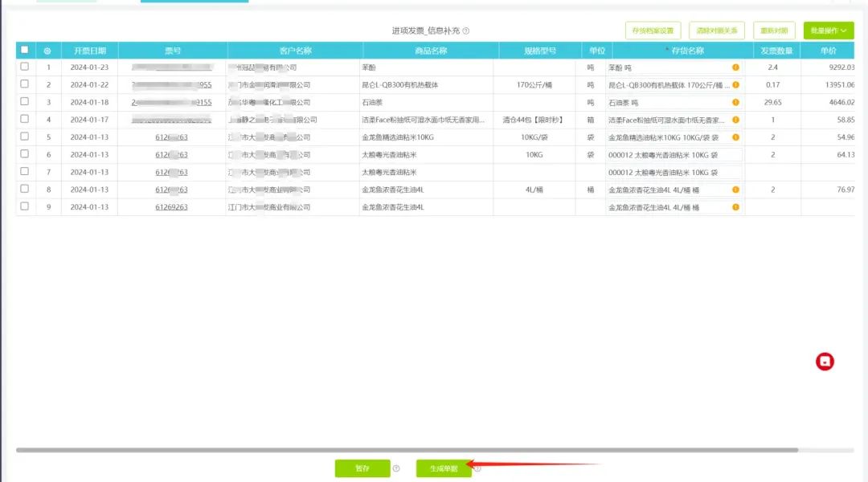
Task: Click the column settings gear icon
Action: pos(47,51)
